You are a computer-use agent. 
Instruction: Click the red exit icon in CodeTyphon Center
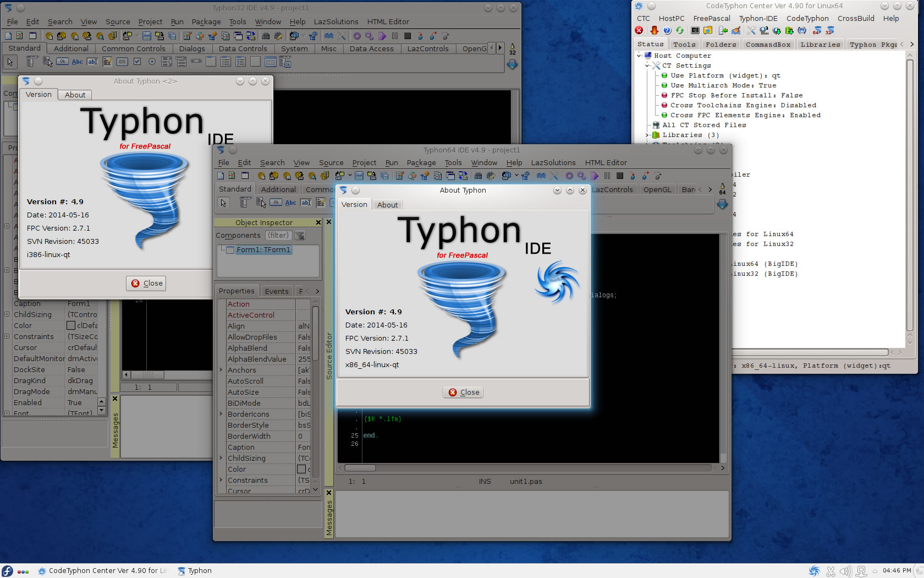click(x=639, y=30)
